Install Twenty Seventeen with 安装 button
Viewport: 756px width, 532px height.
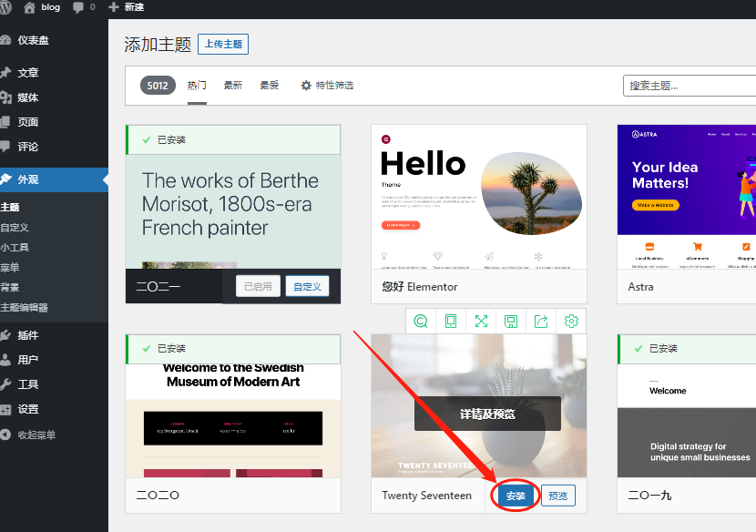(516, 496)
